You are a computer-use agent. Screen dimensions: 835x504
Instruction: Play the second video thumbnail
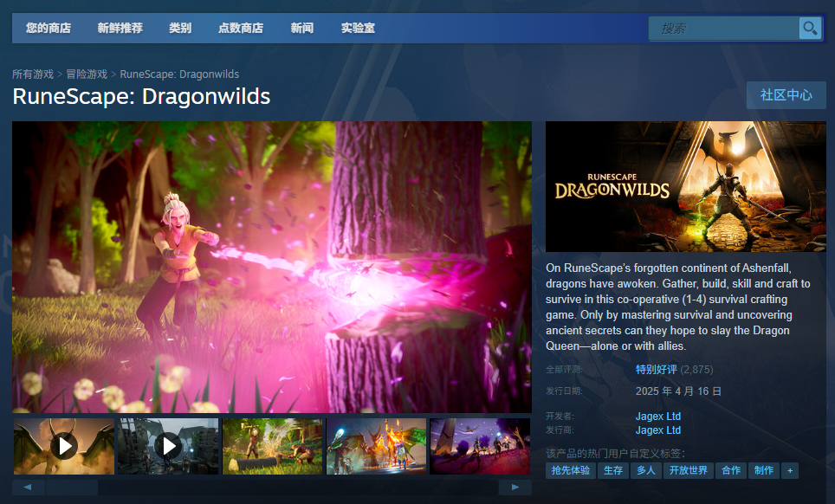(x=167, y=446)
